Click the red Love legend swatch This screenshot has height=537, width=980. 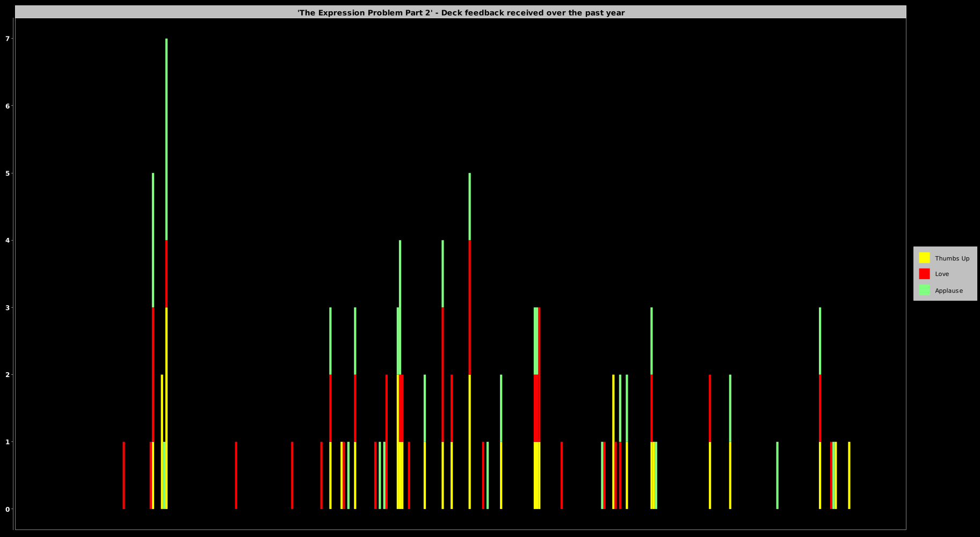(x=924, y=274)
